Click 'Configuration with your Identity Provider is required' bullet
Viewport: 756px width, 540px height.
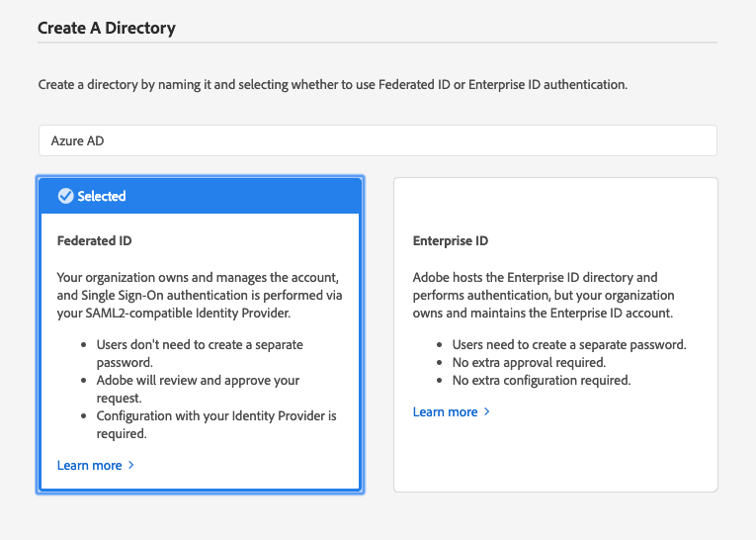(216, 424)
